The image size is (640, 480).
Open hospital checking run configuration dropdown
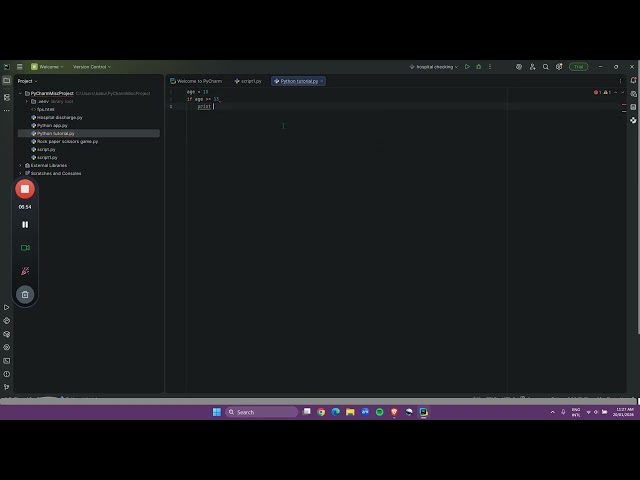tap(434, 67)
